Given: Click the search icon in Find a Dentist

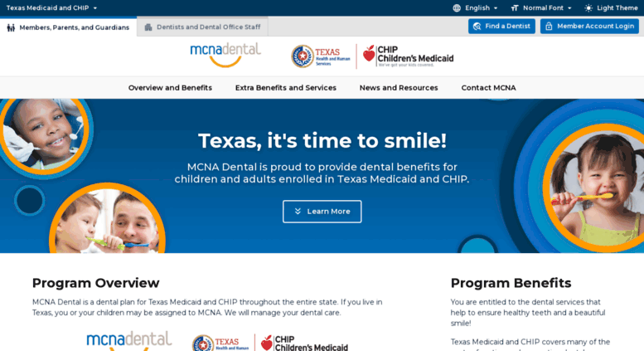Looking at the screenshot, I should pos(477,27).
